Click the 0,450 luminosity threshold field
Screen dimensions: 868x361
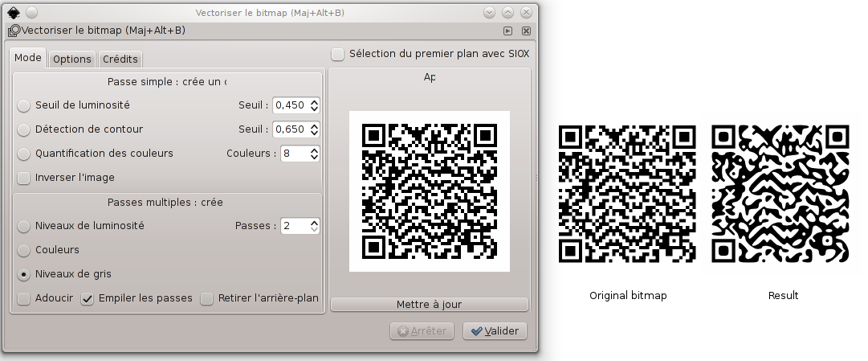291,105
